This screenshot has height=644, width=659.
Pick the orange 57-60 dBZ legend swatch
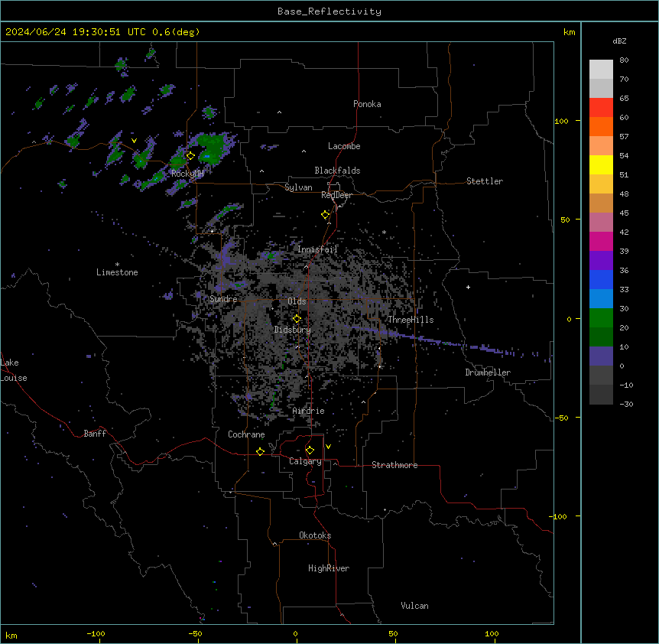pos(601,126)
